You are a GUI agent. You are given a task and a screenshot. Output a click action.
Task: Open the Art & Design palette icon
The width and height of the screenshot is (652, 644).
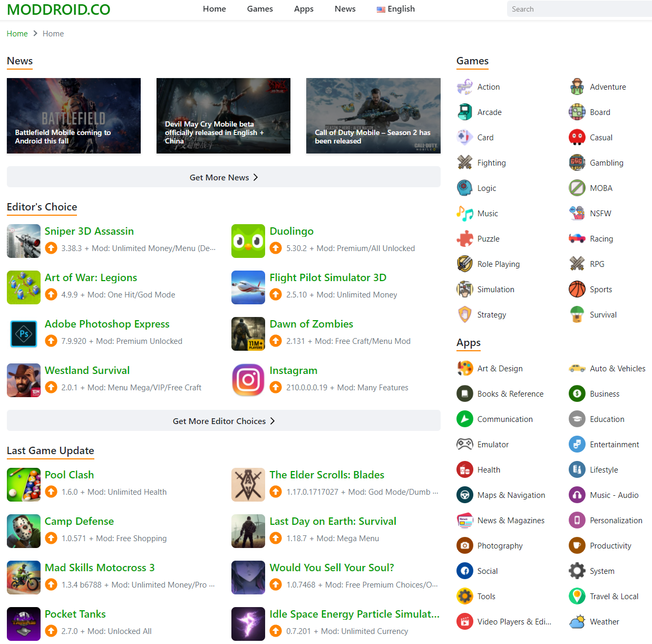464,368
